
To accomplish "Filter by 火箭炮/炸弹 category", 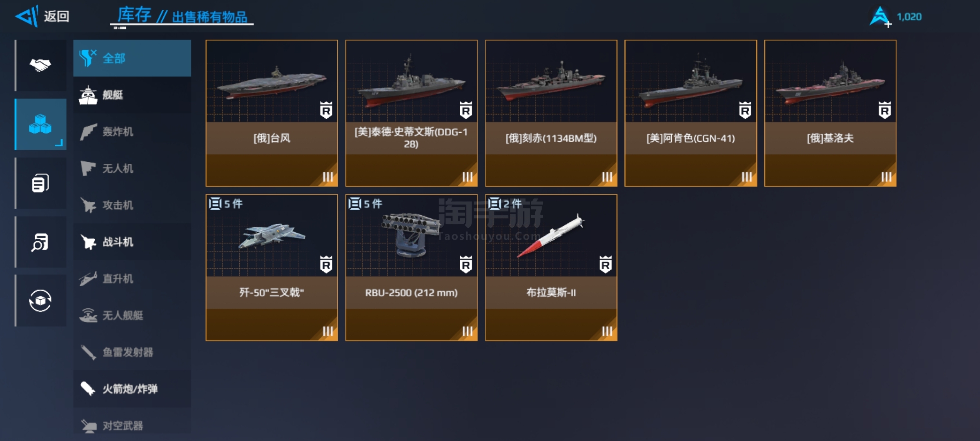I will 132,389.
